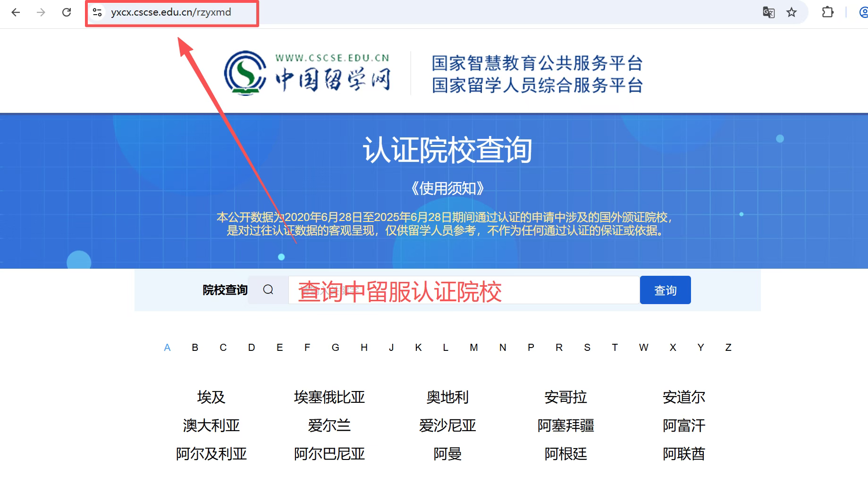Select letter M in alphabet index
The height and width of the screenshot is (493, 868).
473,348
